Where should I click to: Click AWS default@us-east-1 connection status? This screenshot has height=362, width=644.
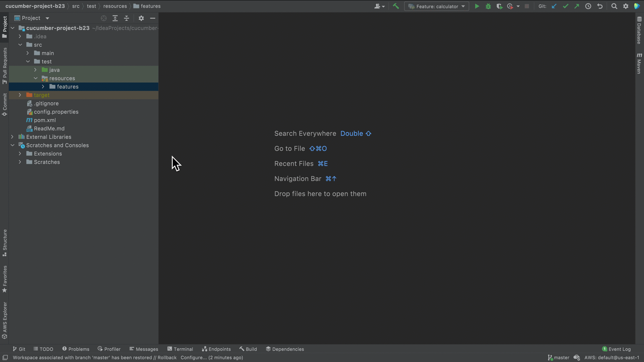point(612,358)
